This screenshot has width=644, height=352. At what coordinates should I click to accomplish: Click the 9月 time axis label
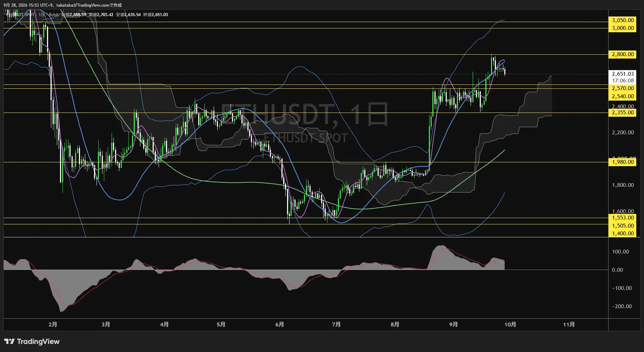click(453, 325)
